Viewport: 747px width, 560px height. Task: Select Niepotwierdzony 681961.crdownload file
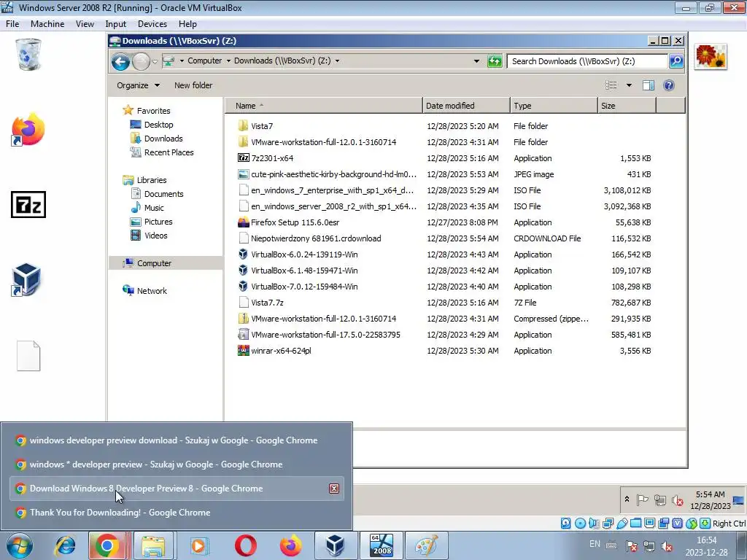pyautogui.click(x=316, y=238)
